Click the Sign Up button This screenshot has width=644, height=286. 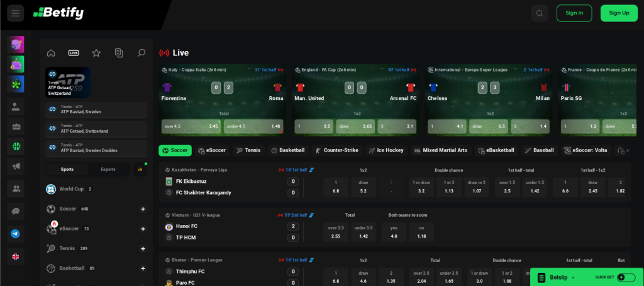click(x=619, y=13)
